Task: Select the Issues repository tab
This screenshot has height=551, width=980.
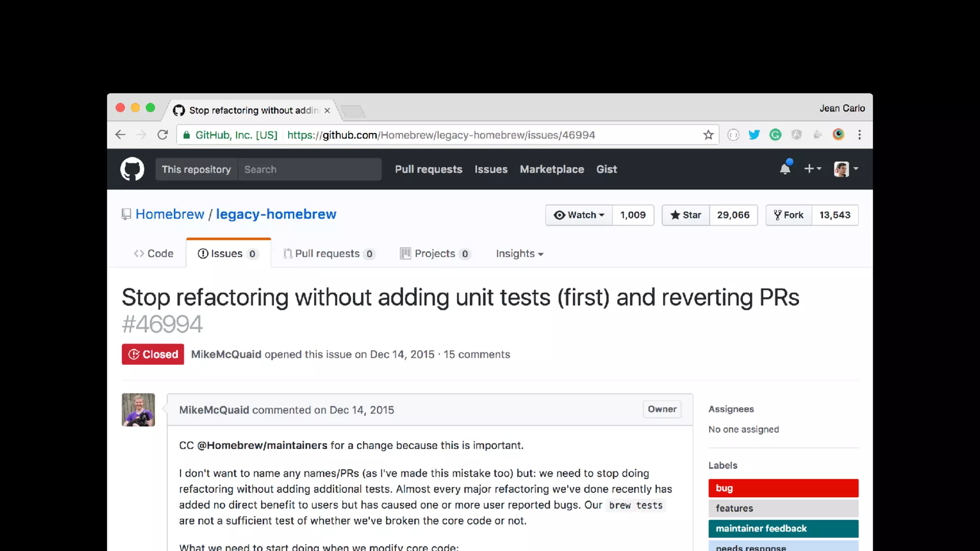Action: pos(228,253)
